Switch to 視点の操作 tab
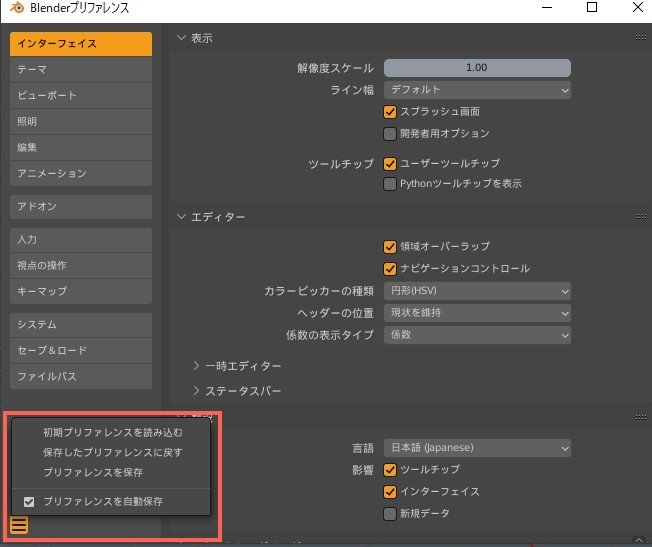The width and height of the screenshot is (652, 547). [x=81, y=265]
